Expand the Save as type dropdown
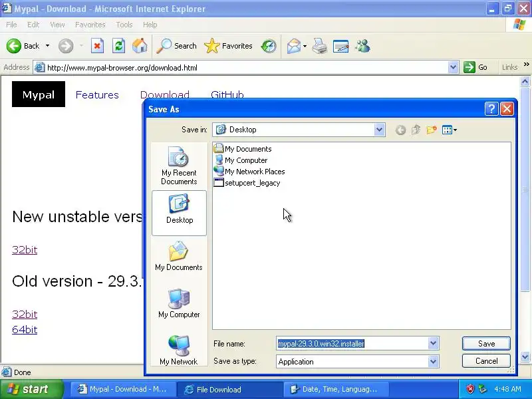The height and width of the screenshot is (399, 532). click(433, 361)
